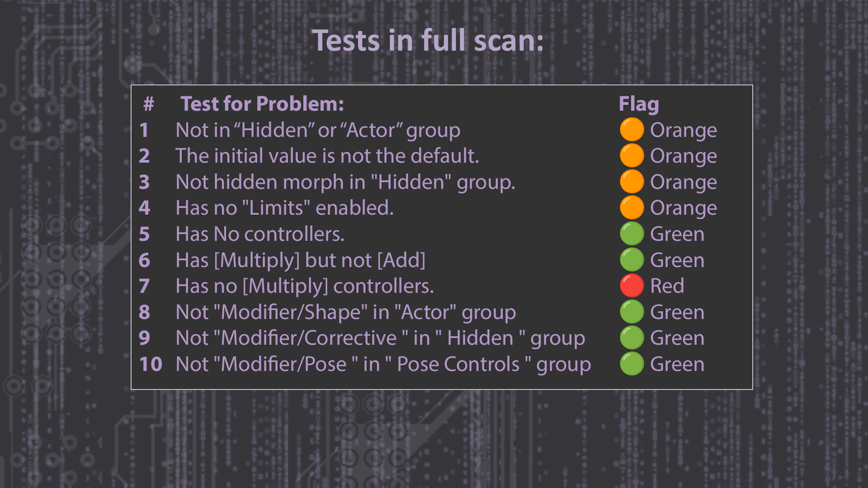Click green circle for Modifier/Pose row
Screen dimensions: 868x488
click(632, 364)
